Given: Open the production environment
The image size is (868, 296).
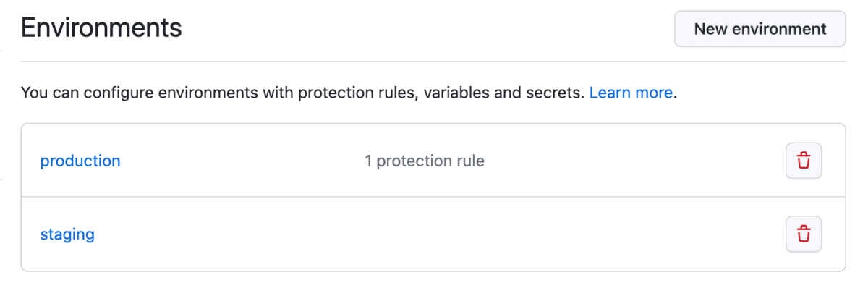Looking at the screenshot, I should point(80,161).
